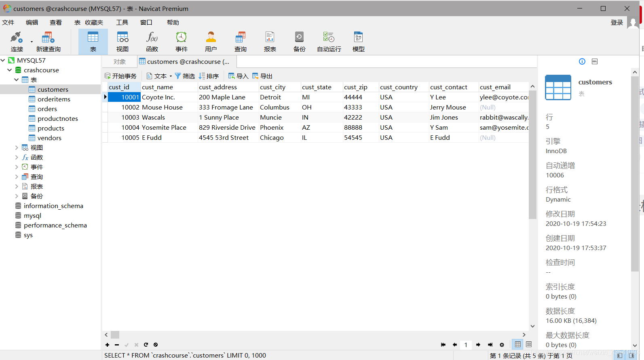Open the connection dropdown arrow
644x360 pixels.
[x=32, y=42]
